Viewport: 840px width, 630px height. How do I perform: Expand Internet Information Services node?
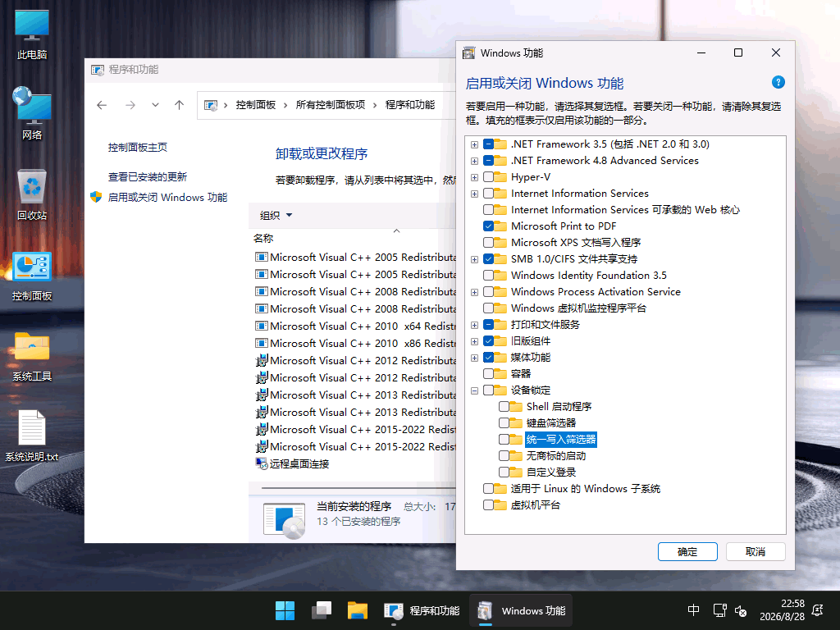click(475, 194)
